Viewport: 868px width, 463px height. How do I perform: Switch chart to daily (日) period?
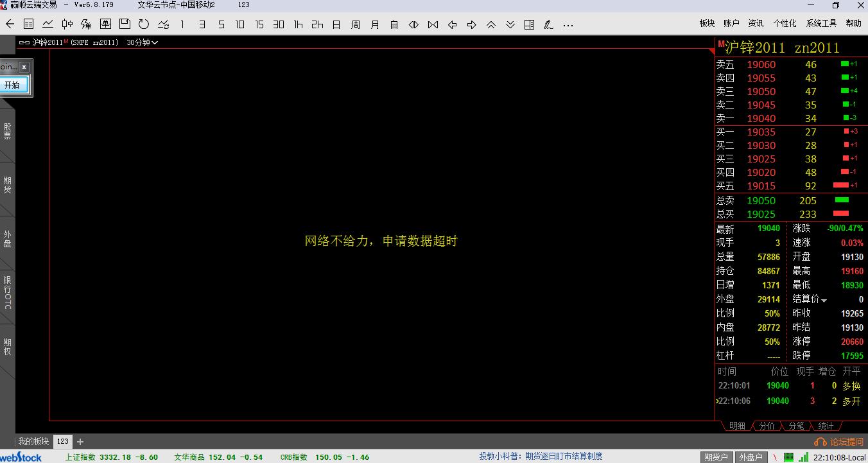pos(336,24)
